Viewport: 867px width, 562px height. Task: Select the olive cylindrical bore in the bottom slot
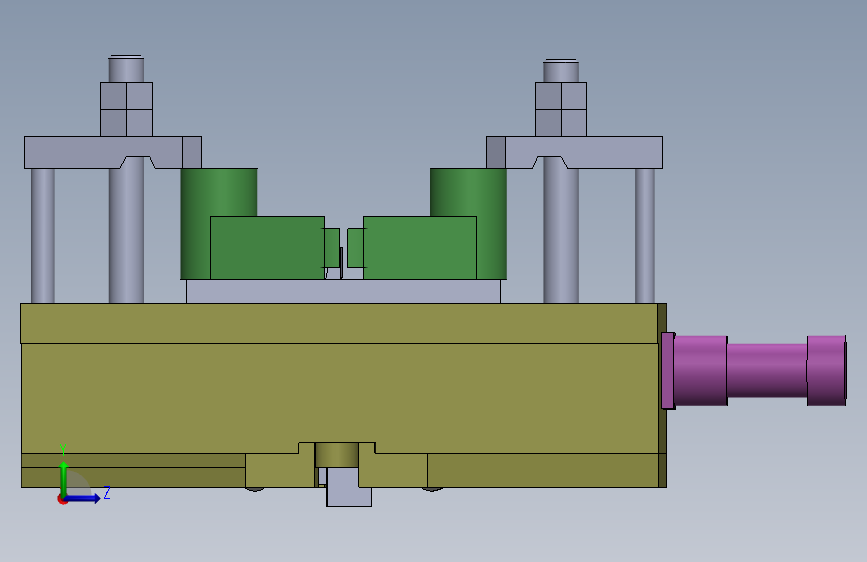(337, 455)
